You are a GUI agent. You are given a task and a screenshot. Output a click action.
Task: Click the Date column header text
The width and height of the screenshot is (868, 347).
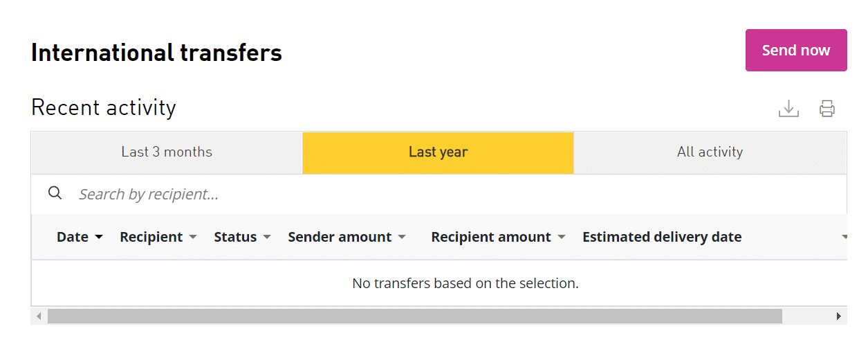point(72,238)
